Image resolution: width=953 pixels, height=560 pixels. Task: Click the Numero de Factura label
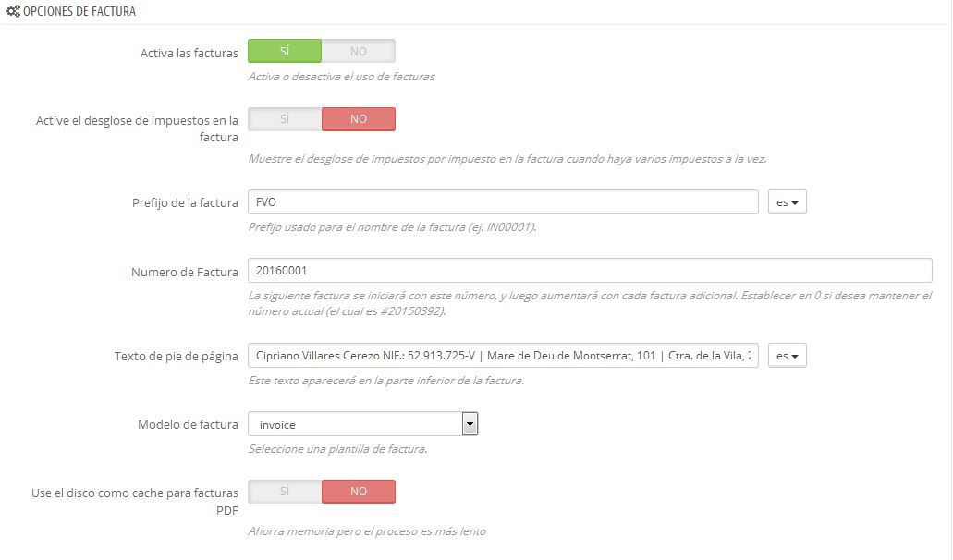[x=184, y=272]
